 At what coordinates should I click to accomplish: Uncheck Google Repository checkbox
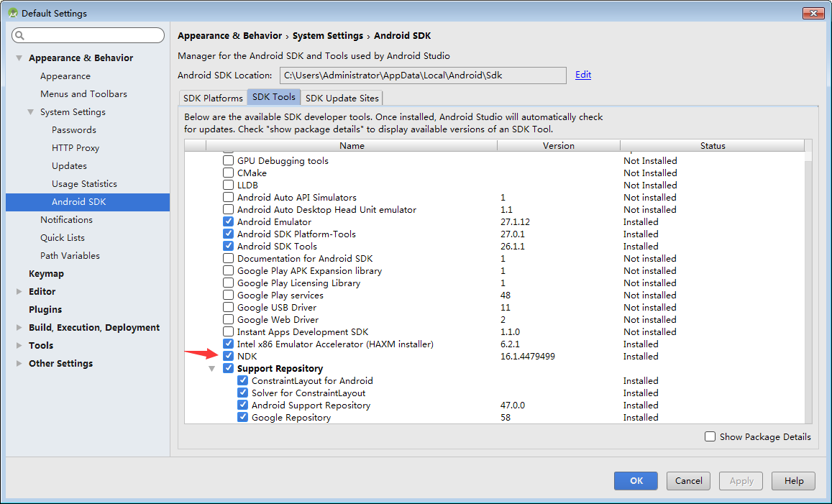click(x=242, y=417)
